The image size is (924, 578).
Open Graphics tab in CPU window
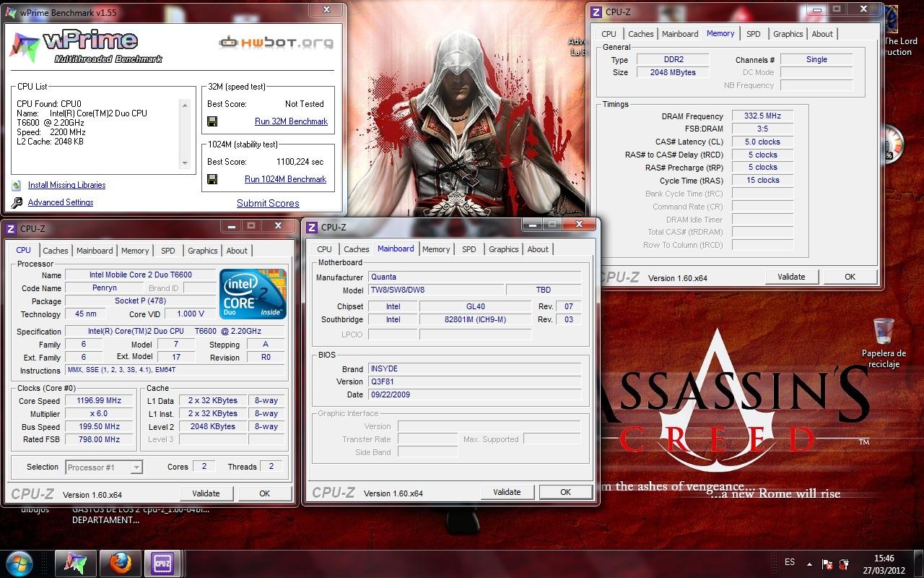tap(203, 251)
